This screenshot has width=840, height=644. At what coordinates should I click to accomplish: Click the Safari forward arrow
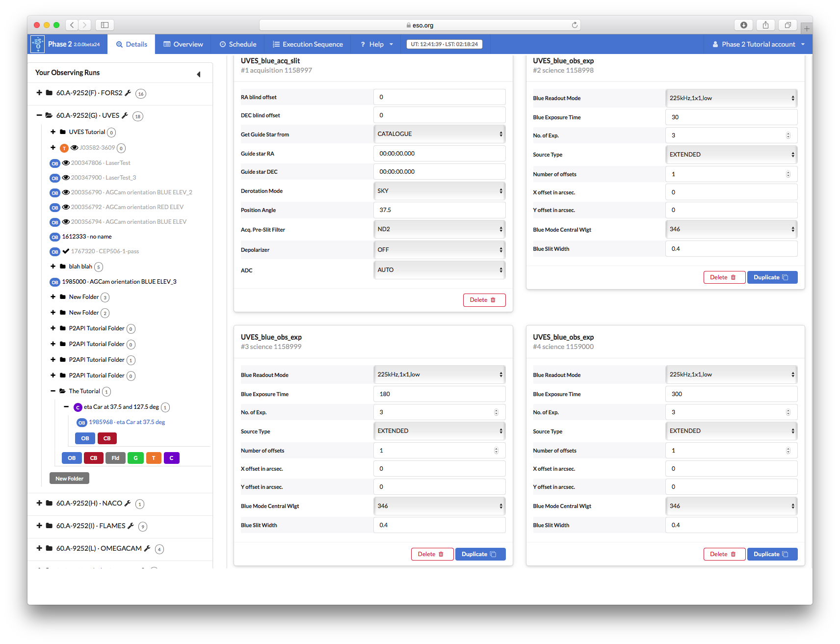85,25
